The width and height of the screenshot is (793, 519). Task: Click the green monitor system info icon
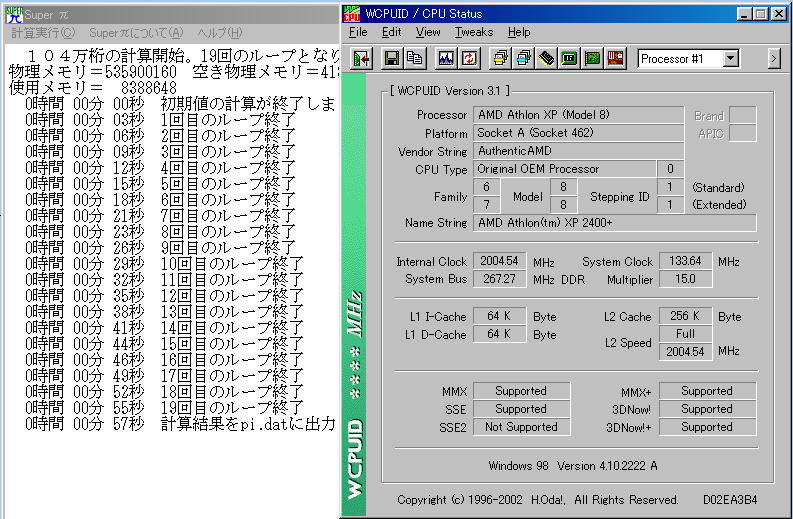coord(569,59)
